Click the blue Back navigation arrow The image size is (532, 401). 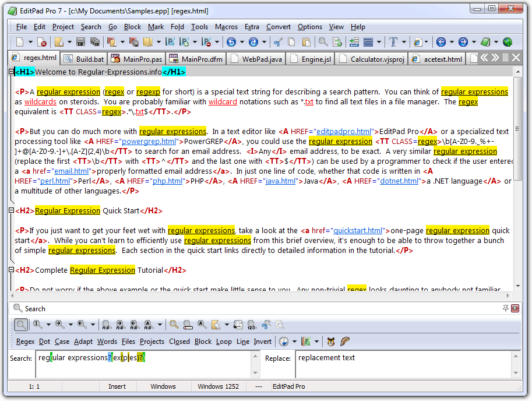441,42
